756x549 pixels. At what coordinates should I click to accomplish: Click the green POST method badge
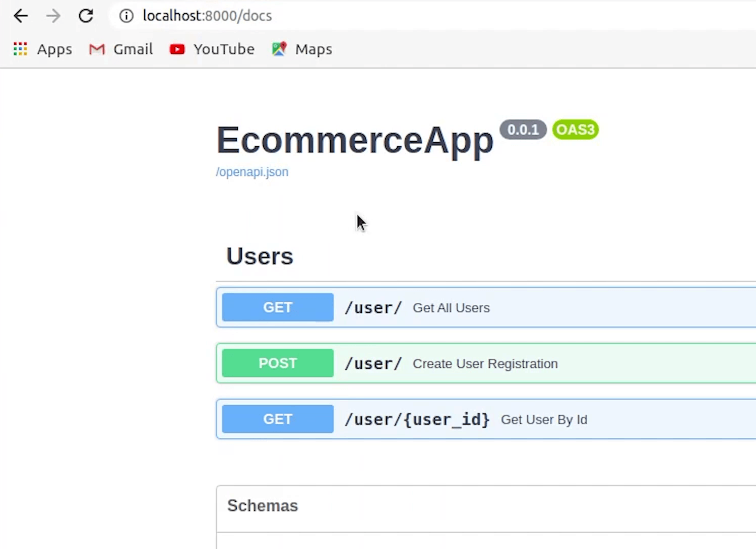point(277,364)
